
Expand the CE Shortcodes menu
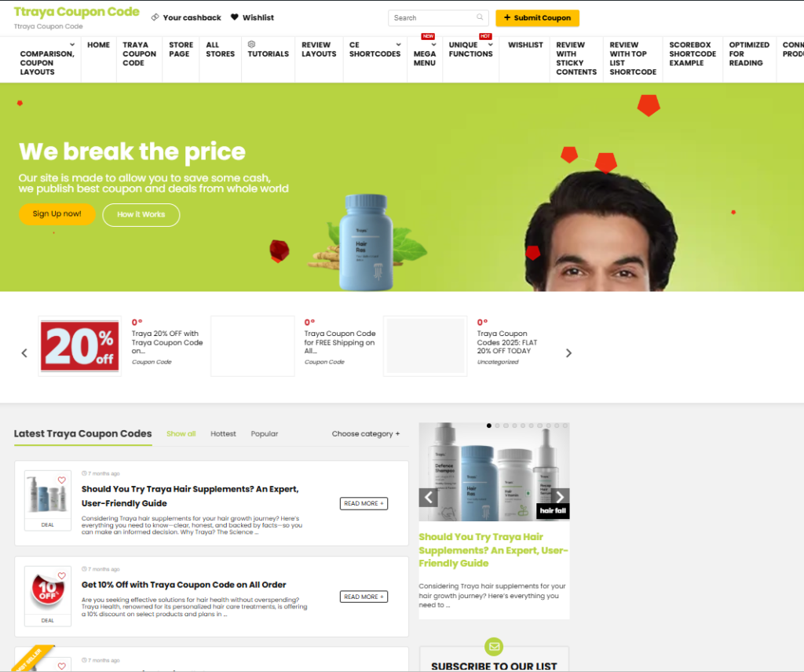375,49
